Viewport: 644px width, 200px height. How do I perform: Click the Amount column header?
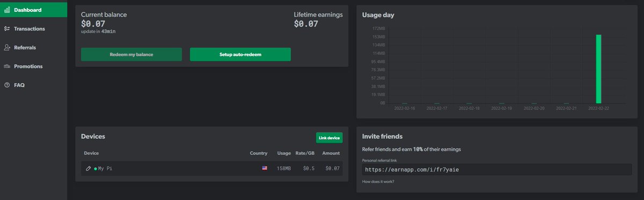(x=331, y=153)
